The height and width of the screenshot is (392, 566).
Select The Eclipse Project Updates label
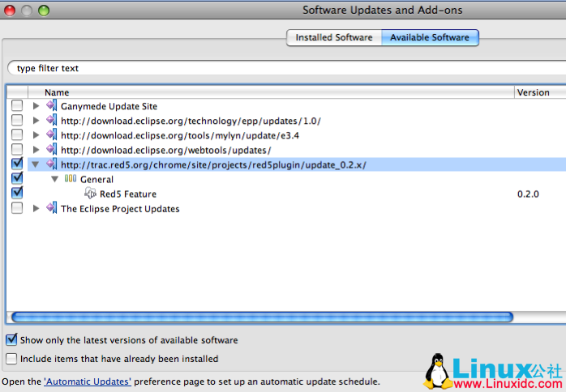pyautogui.click(x=120, y=209)
